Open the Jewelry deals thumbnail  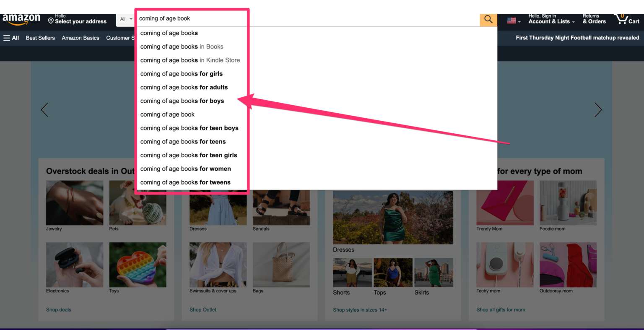[74, 203]
